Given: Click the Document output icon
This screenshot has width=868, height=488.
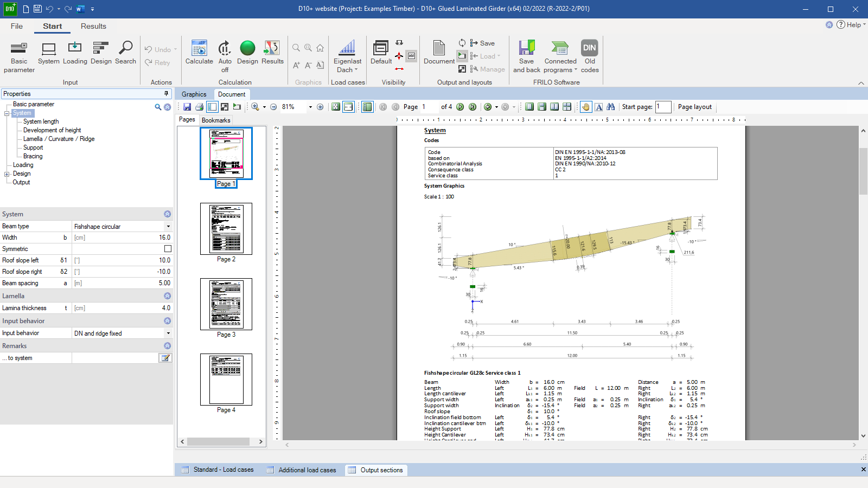Looking at the screenshot, I should coord(439,53).
